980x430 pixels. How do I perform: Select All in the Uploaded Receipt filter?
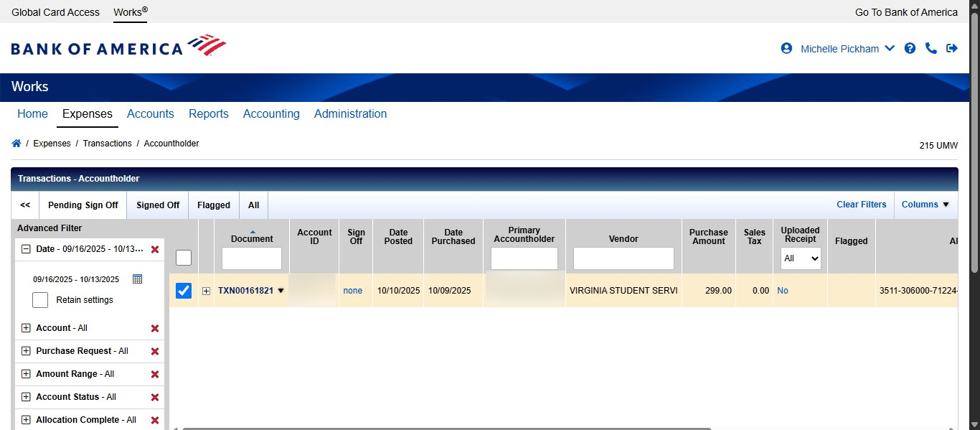point(800,258)
